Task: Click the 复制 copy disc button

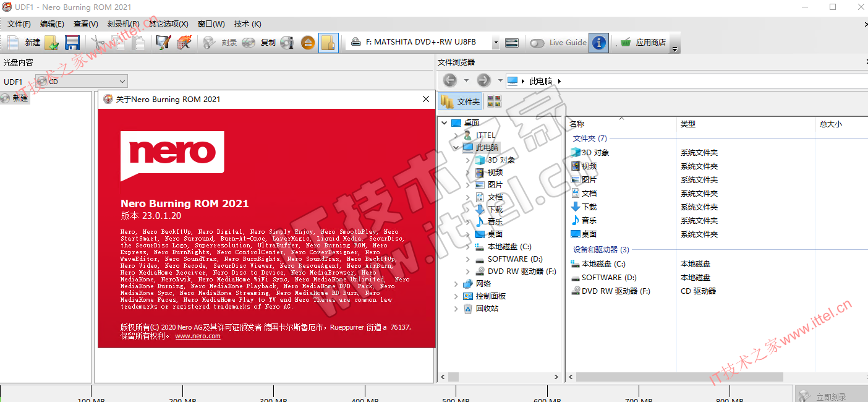Action: coord(258,43)
